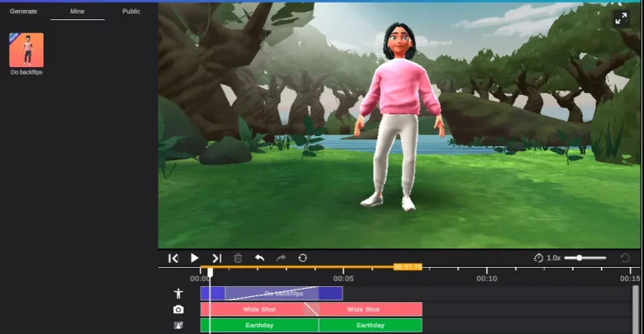Select the second Earthday environment clip
The width and height of the screenshot is (644, 334).
click(371, 325)
